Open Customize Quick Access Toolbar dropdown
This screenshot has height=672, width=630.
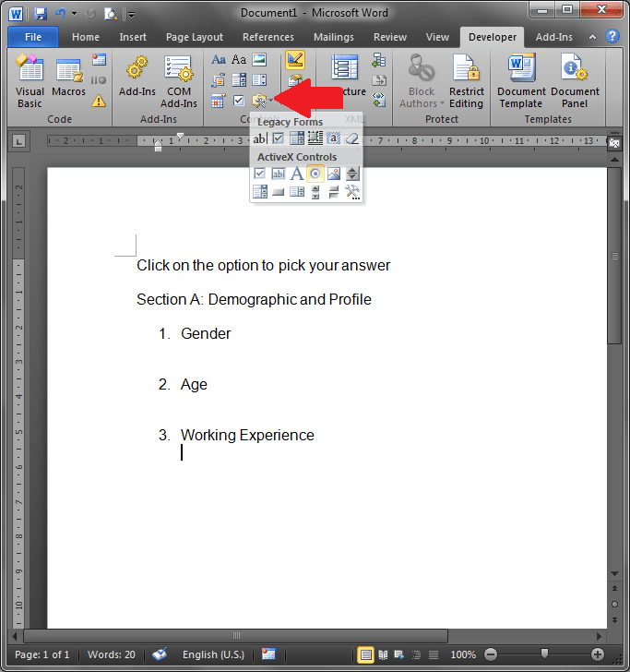pyautogui.click(x=132, y=15)
